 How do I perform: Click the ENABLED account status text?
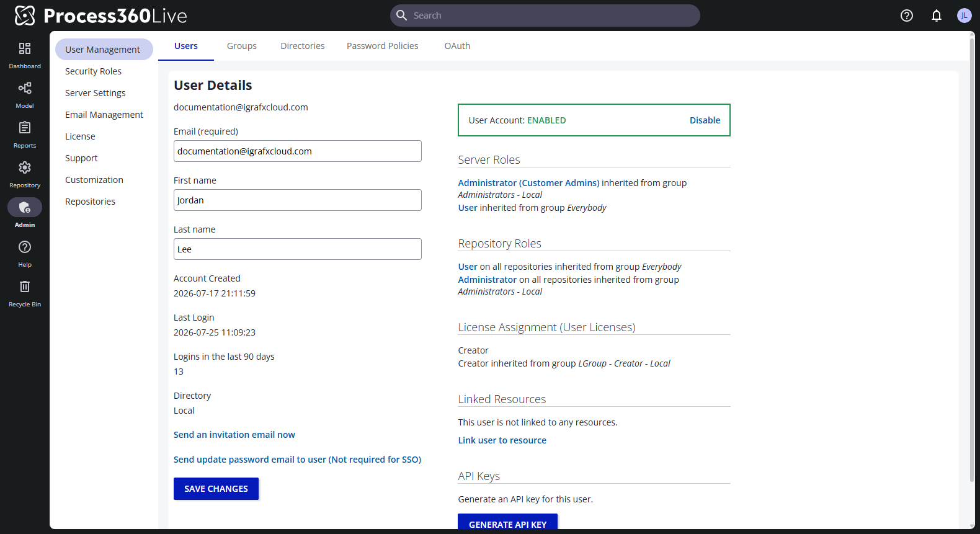(546, 120)
